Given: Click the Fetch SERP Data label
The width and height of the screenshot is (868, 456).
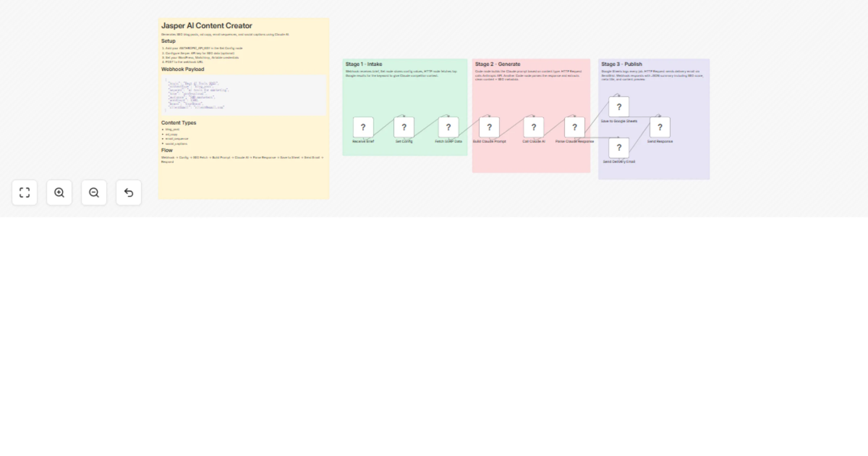Looking at the screenshot, I should (448, 142).
